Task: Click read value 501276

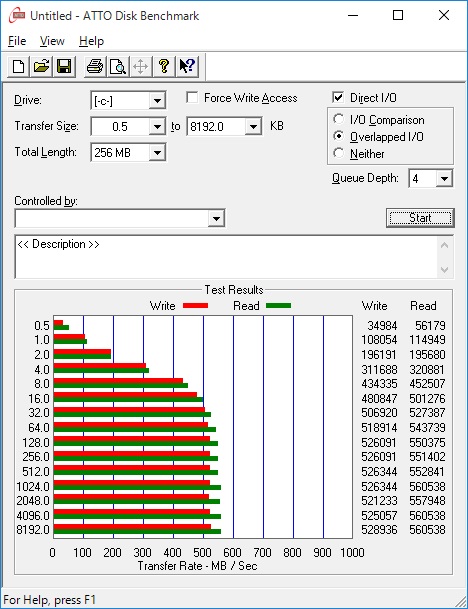Action: tap(427, 398)
